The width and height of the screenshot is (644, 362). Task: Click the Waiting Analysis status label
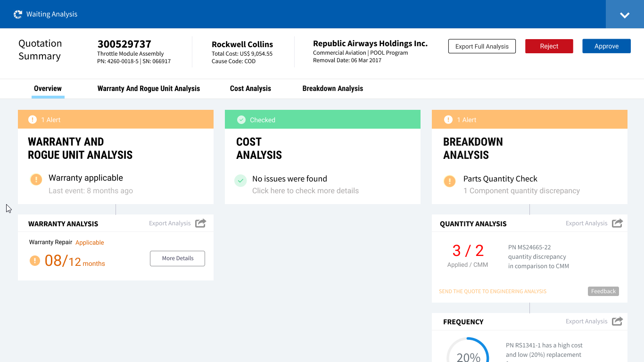pos(52,14)
